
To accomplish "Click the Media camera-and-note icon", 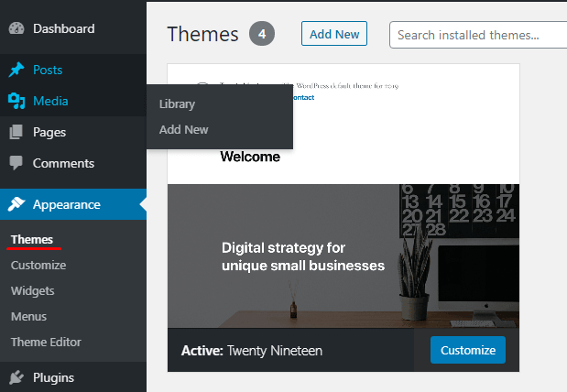I will (x=16, y=101).
